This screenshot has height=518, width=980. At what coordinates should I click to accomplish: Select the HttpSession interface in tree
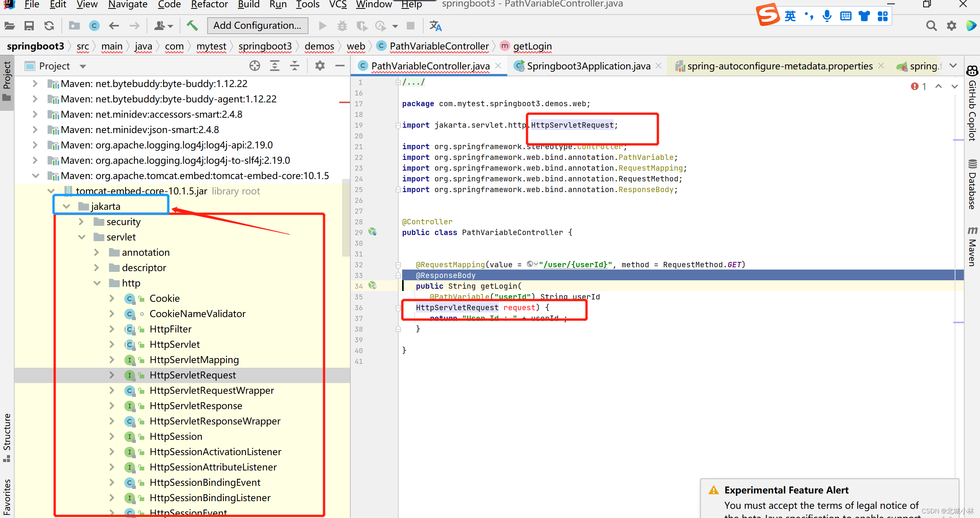click(x=176, y=436)
